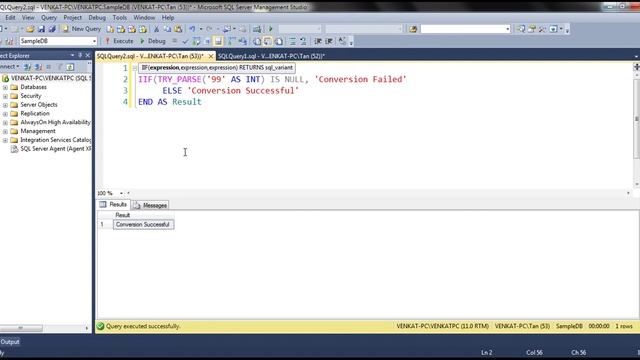Click the Stop icon in Object Explorer
Viewport: 640px width, 360px height.
[49, 67]
